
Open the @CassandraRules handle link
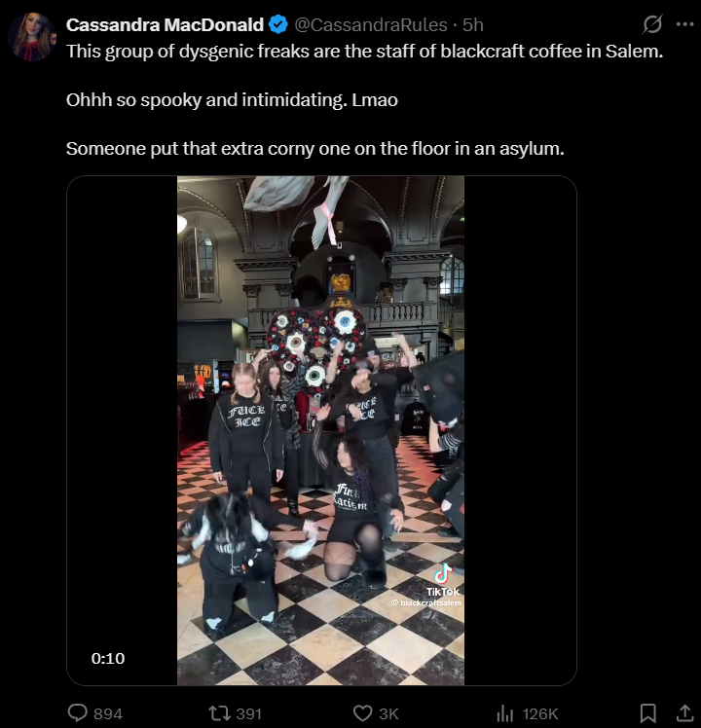[371, 24]
